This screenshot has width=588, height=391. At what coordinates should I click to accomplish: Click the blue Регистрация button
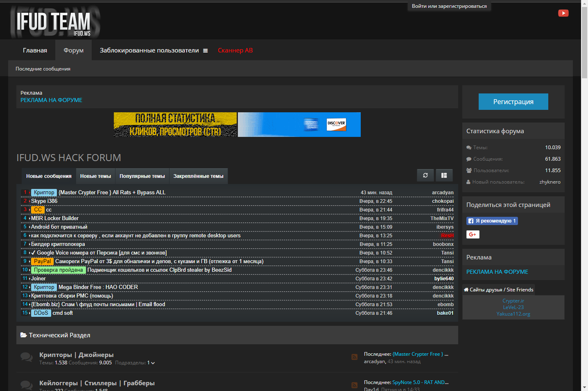pos(513,102)
